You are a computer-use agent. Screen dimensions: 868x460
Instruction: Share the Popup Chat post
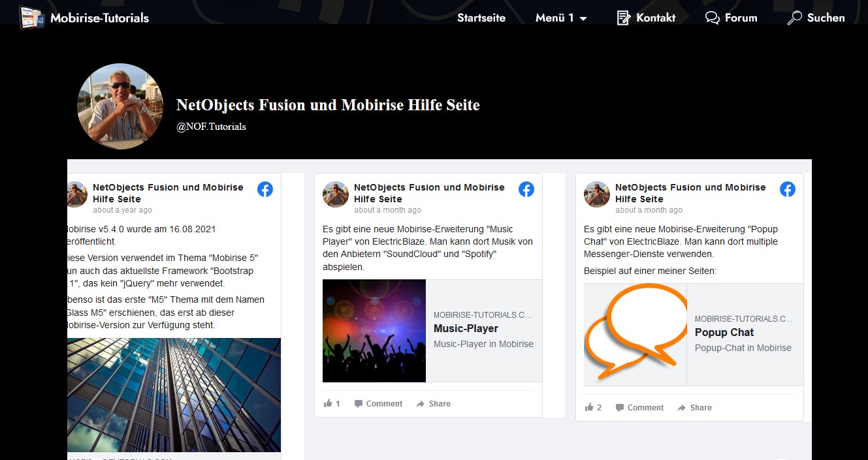(695, 408)
